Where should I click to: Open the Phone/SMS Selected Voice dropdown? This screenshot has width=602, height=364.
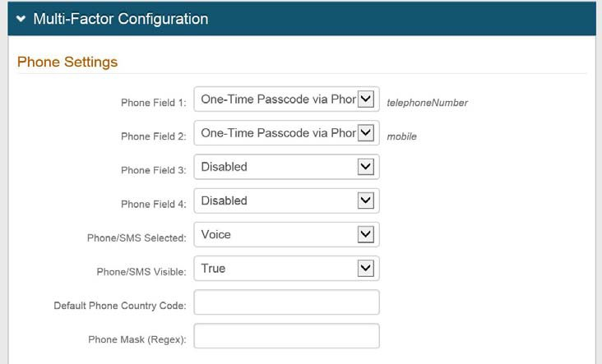point(286,234)
